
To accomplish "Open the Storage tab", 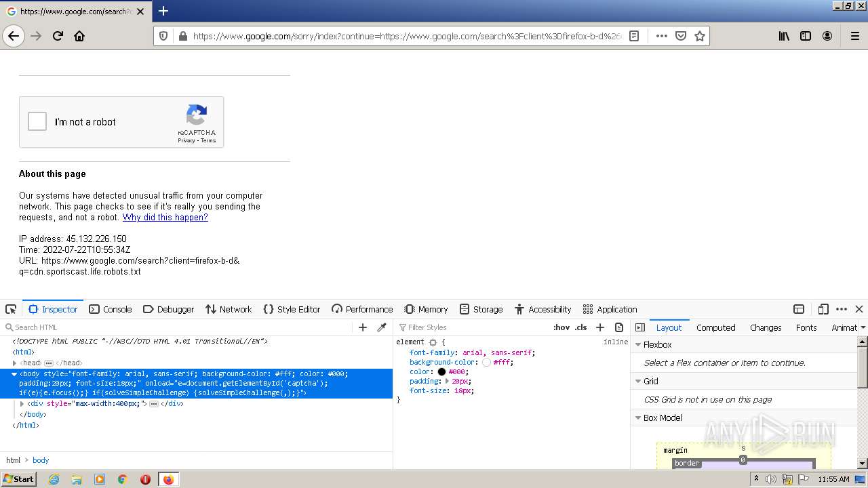I will pos(481,309).
